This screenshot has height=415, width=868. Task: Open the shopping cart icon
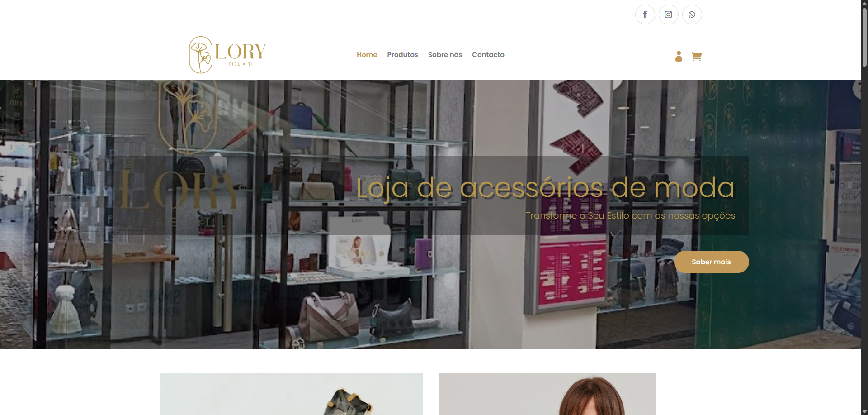point(696,56)
